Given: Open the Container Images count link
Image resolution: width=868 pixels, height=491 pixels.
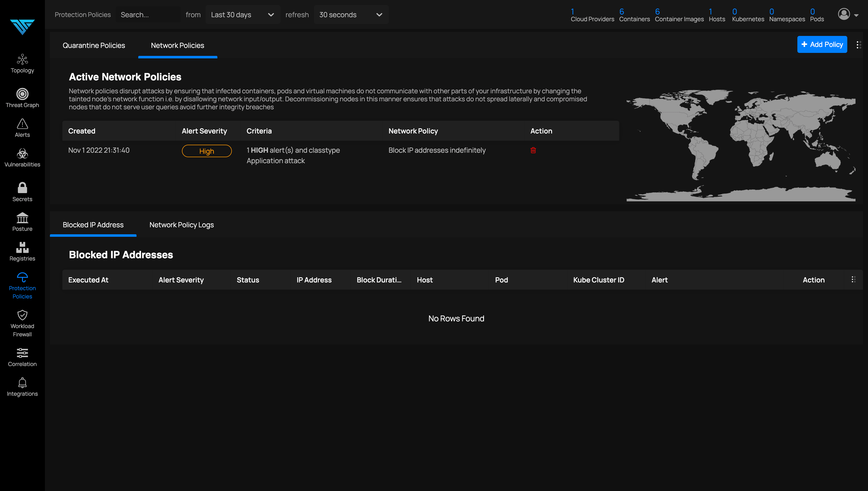Looking at the screenshot, I should pyautogui.click(x=679, y=15).
